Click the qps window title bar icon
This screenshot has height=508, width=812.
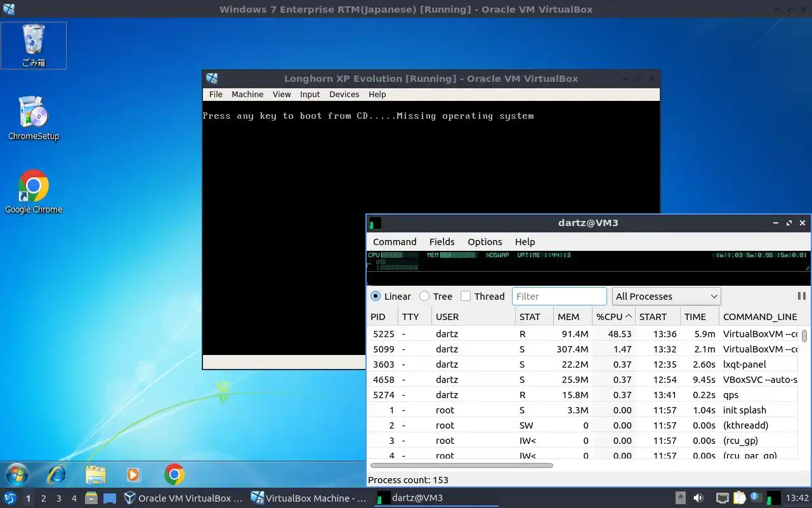pyautogui.click(x=376, y=223)
